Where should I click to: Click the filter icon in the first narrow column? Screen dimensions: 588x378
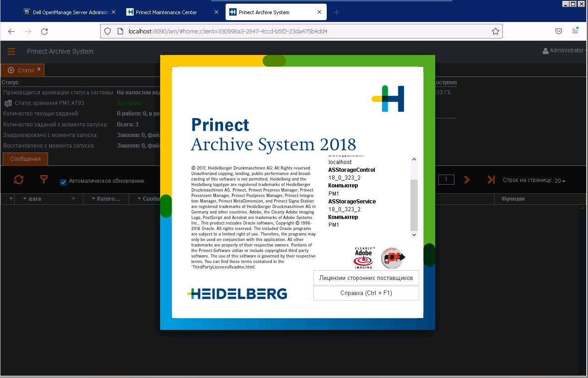(x=11, y=199)
